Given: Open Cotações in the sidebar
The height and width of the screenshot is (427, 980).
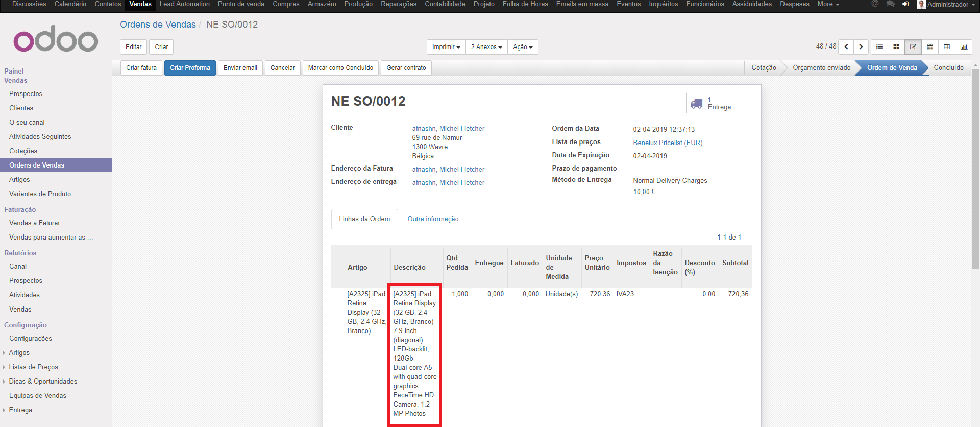Looking at the screenshot, I should click(x=23, y=151).
